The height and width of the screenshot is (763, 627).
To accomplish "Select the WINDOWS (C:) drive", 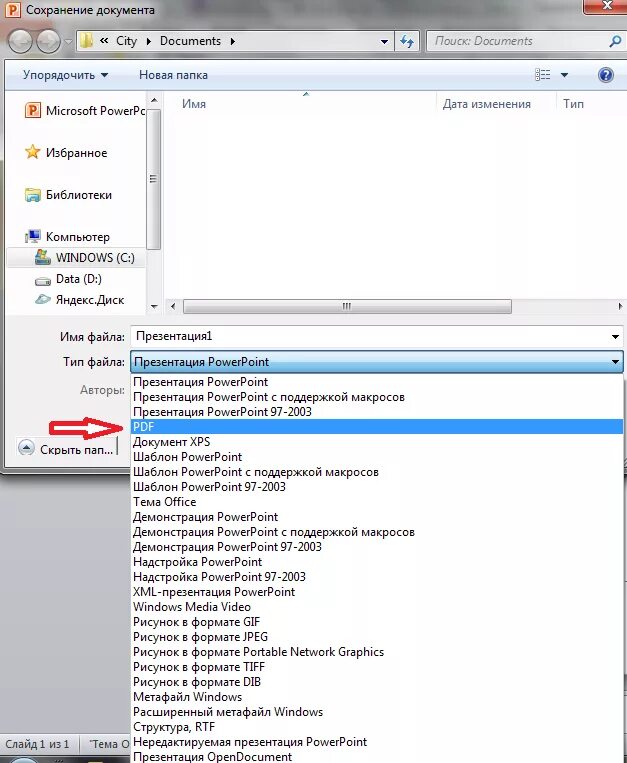I will point(76,257).
